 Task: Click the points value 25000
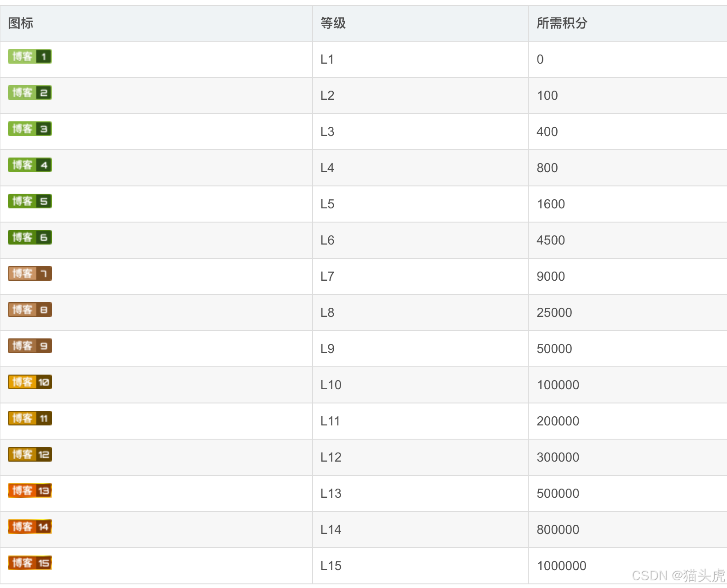tap(554, 312)
